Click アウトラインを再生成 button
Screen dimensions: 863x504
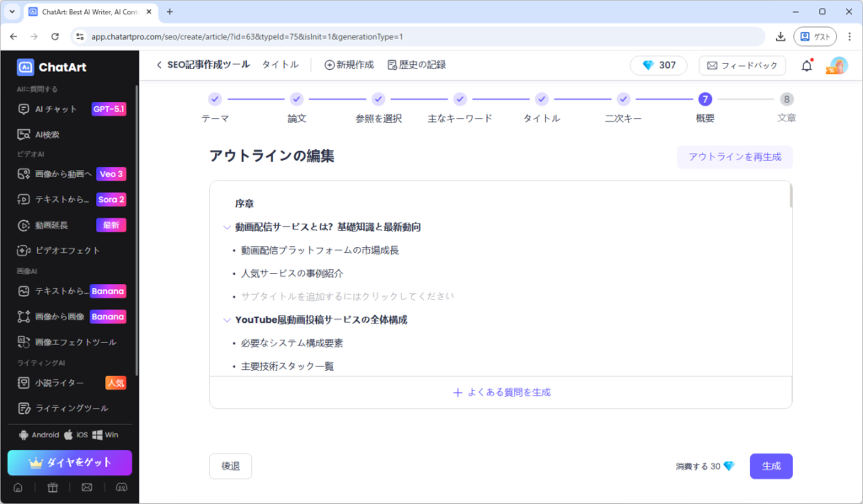tap(734, 157)
